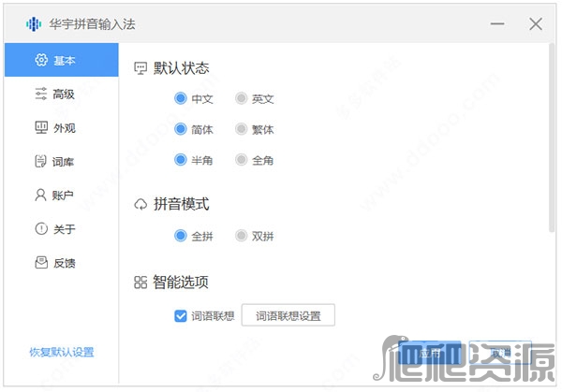562x392 pixels.
Task: Click the document icon beside 词库
Action: coord(40,161)
